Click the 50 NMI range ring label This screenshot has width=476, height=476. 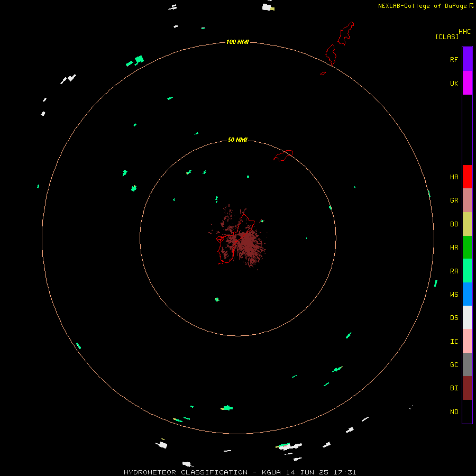[237, 140]
